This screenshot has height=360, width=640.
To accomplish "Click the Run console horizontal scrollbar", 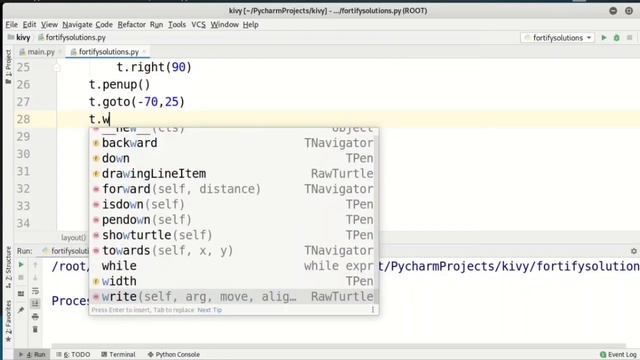I will click(x=339, y=345).
